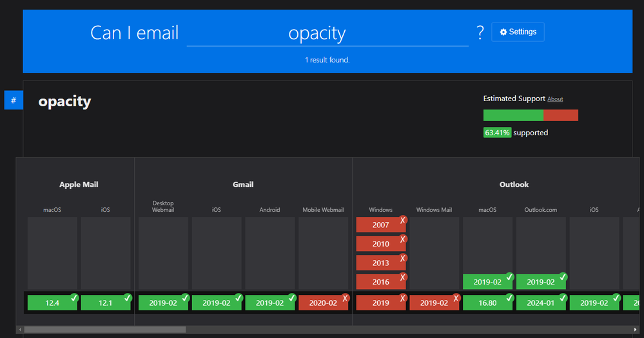
Task: Select Outlook Windows 2016 cell
Action: coord(381,282)
